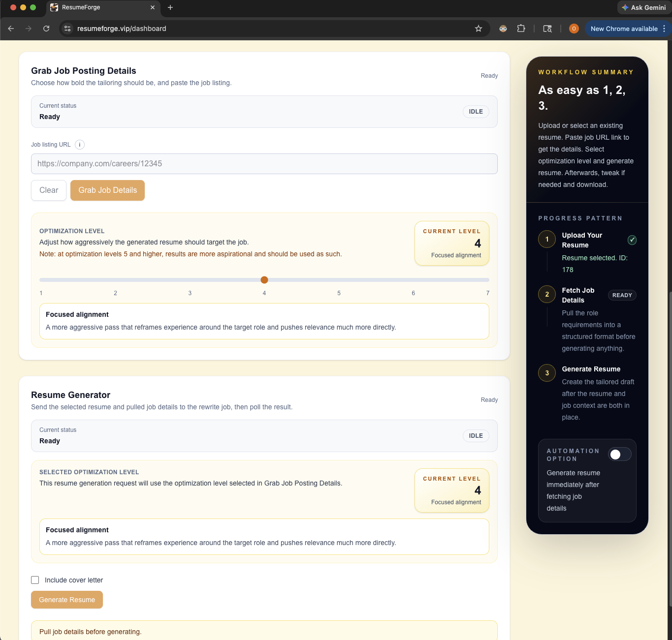
Task: Click Current Level 4 card in optimization section
Action: 452,244
